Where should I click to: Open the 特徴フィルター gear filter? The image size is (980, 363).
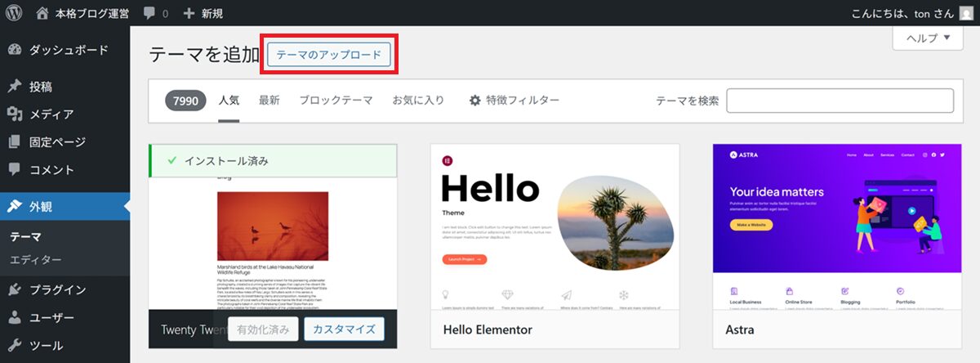point(514,101)
